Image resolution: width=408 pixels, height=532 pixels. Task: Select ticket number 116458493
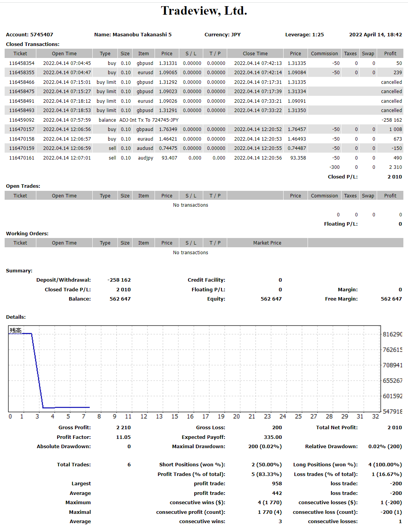[22, 110]
